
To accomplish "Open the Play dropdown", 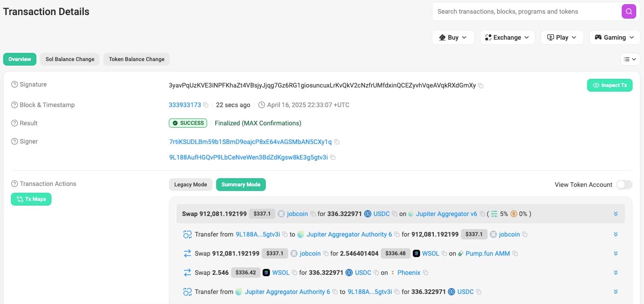I will point(562,37).
